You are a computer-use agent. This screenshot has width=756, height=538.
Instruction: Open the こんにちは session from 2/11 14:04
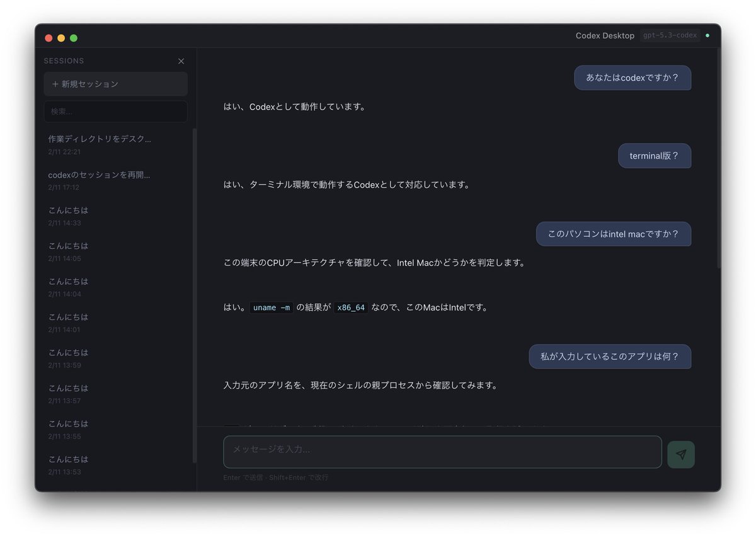pyautogui.click(x=116, y=287)
